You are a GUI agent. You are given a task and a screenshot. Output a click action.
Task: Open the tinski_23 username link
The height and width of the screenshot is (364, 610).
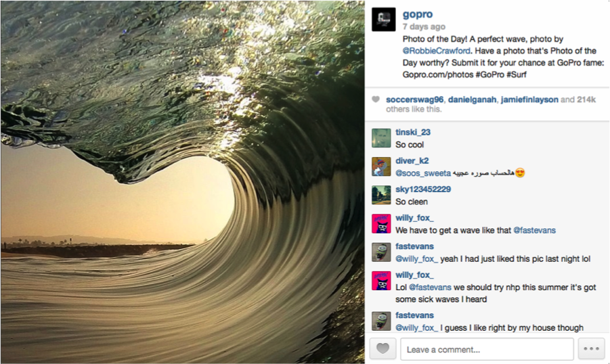pyautogui.click(x=413, y=132)
